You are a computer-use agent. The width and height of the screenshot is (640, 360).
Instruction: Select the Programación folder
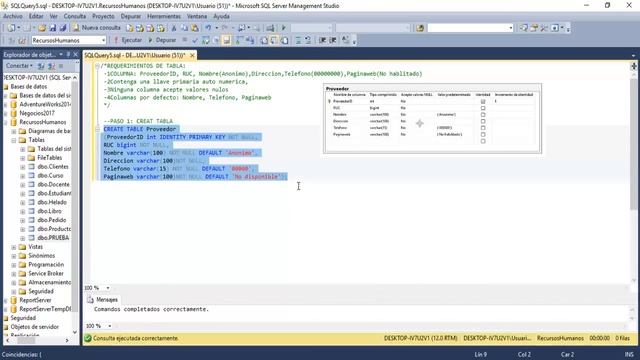point(46,264)
